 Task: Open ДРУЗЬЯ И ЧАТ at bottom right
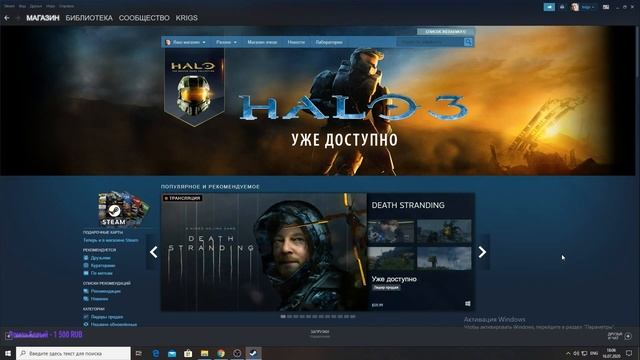(x=615, y=336)
